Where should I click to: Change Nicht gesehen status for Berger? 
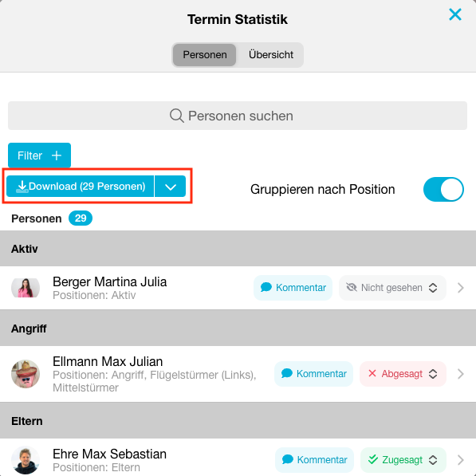point(392,288)
